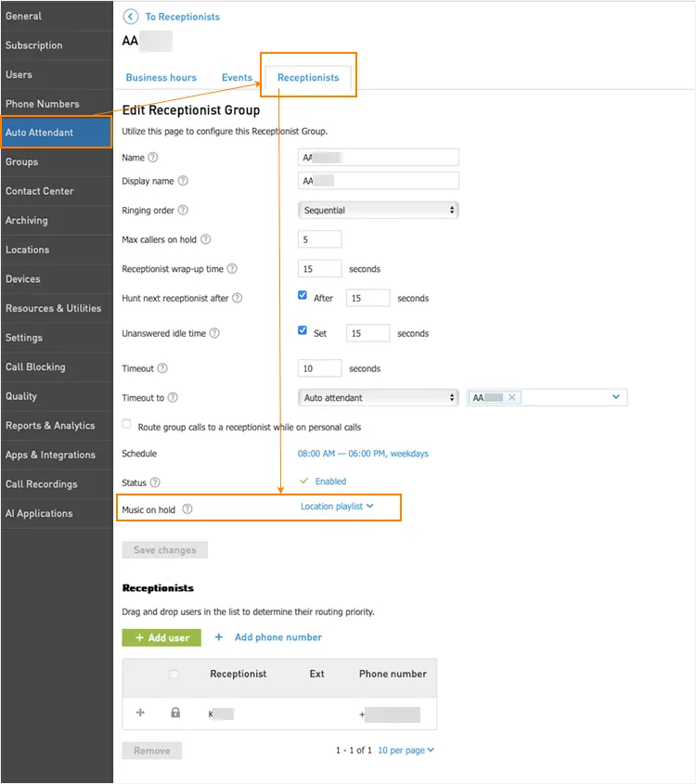Open the Timeout to Auto attendant dropdown

[378, 397]
